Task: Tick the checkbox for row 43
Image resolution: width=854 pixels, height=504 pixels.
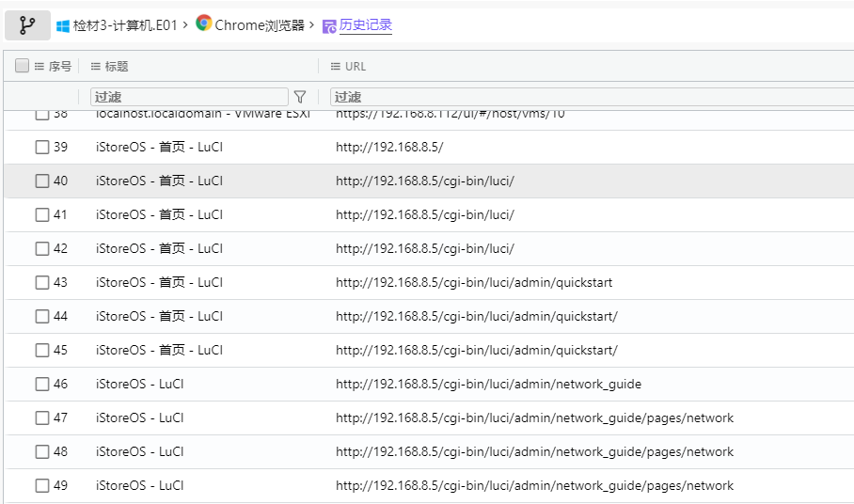Action: pyautogui.click(x=42, y=282)
